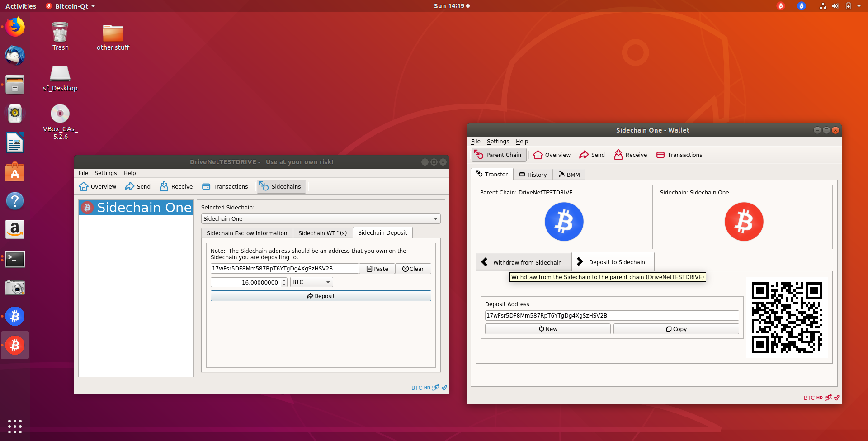This screenshot has width=868, height=441.
Task: Open Receive in the DriveNet window
Action: coord(176,186)
